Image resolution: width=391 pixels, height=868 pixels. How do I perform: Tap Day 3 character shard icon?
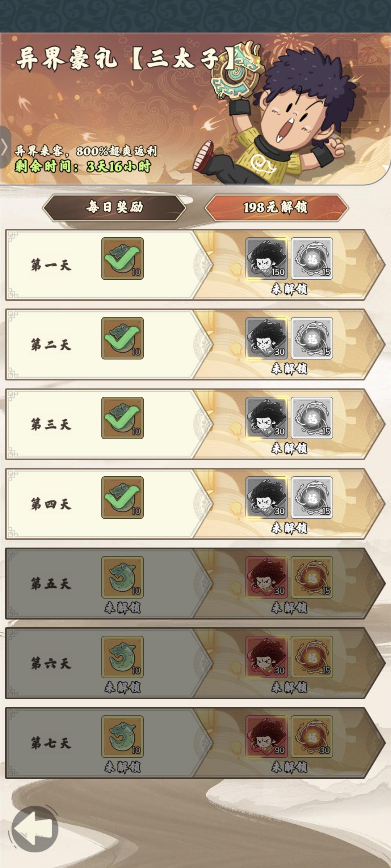pyautogui.click(x=267, y=418)
